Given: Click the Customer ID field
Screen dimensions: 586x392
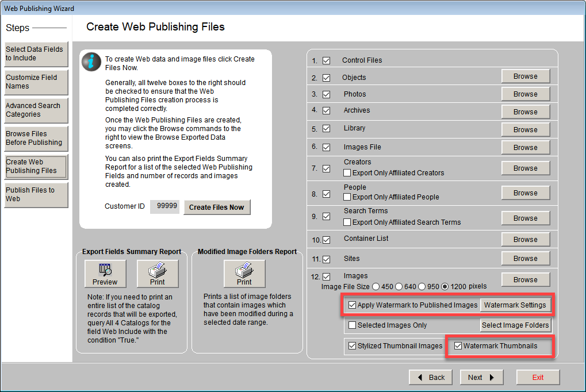Looking at the screenshot, I should pos(164,207).
